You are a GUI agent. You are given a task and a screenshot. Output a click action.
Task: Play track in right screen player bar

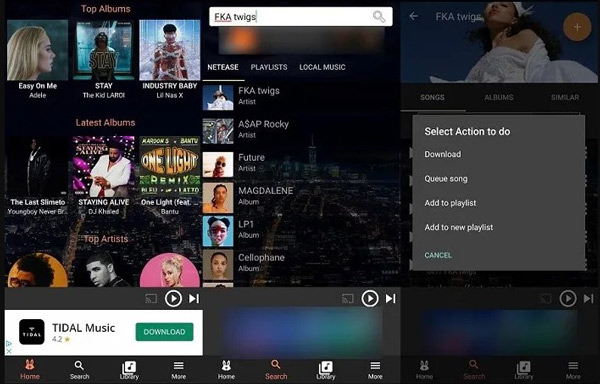[x=568, y=298]
